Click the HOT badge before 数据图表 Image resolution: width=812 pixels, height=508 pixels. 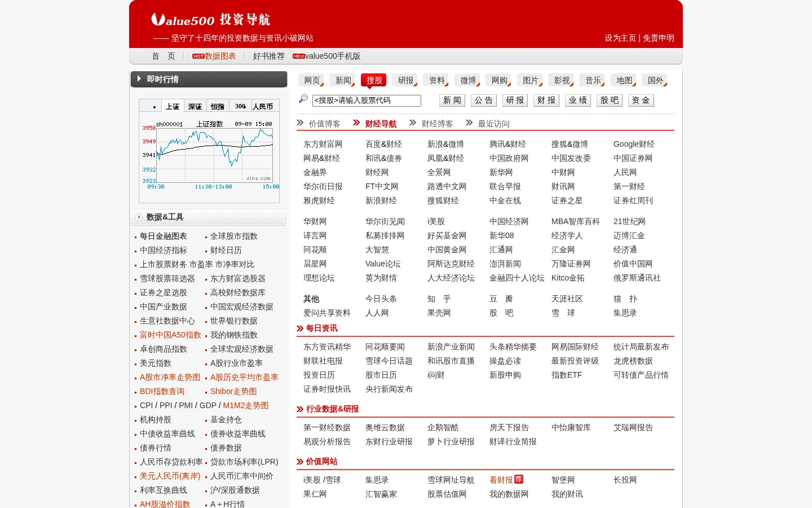coord(198,56)
